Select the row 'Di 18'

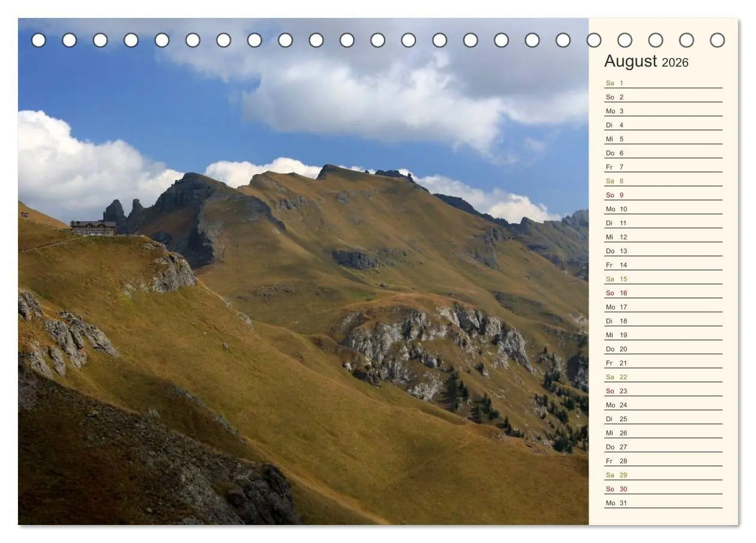click(663, 321)
